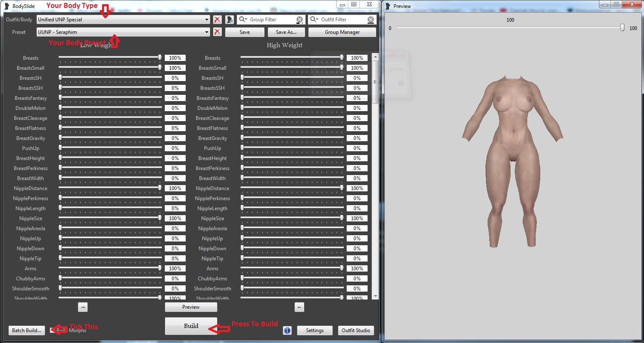644x343 pixels.
Task: Click the high weight NippleAreola label
Action: tap(212, 229)
